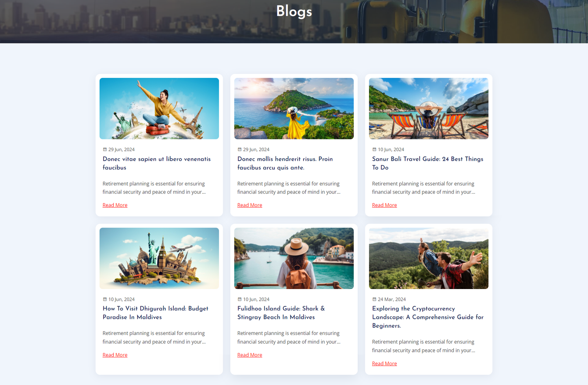Click calendar icon on the Sanur Bali post
This screenshot has height=385, width=588.
(374, 150)
